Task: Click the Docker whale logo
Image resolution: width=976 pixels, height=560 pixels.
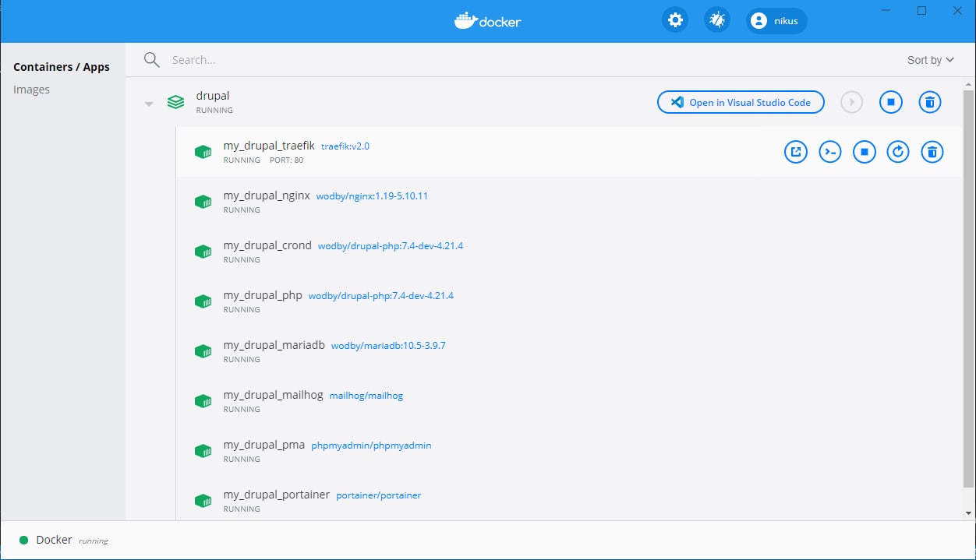Action: coord(487,21)
